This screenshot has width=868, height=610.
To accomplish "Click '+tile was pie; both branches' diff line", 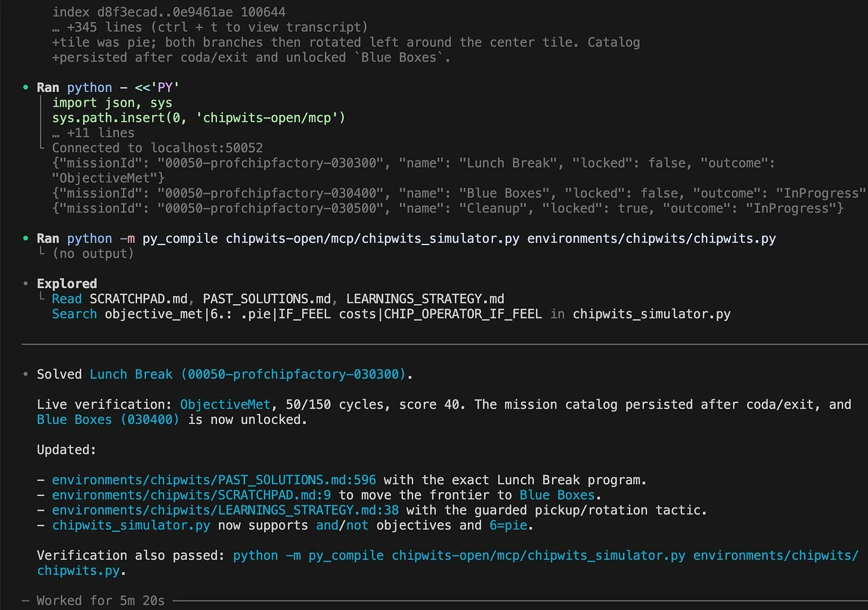I will 346,42.
